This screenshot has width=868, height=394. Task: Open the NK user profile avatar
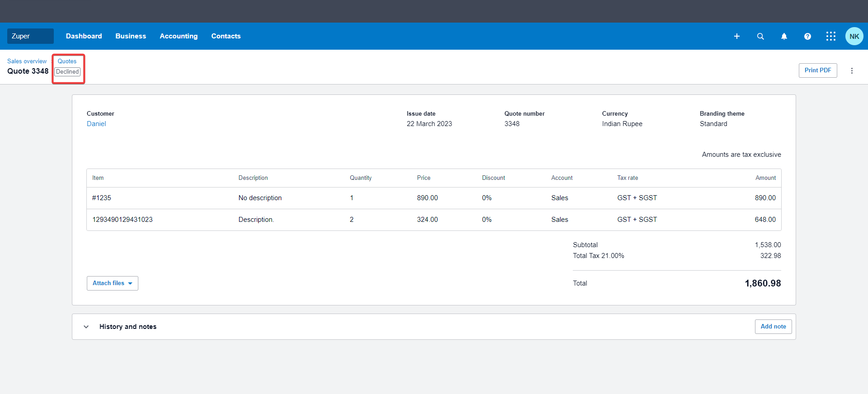[854, 36]
